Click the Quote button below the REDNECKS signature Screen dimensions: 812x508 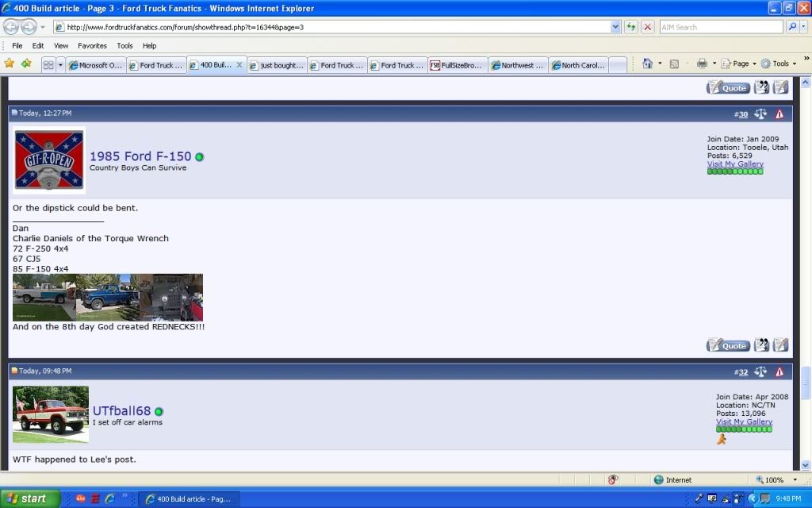click(728, 345)
